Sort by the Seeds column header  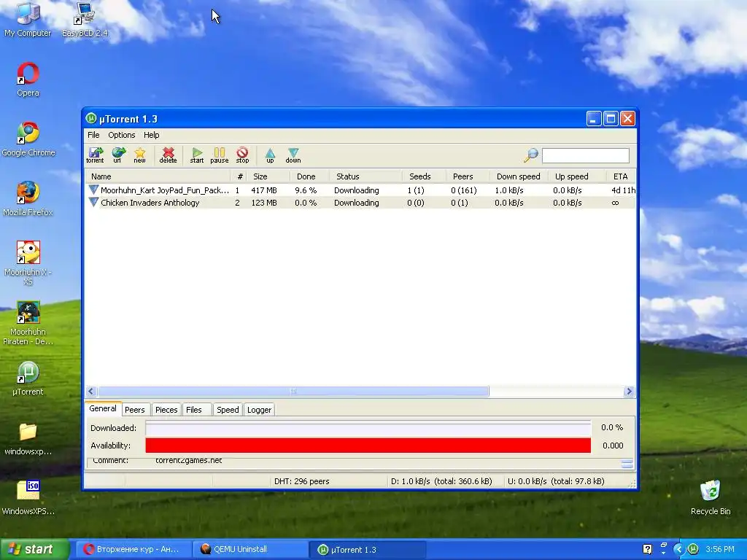tap(424, 176)
